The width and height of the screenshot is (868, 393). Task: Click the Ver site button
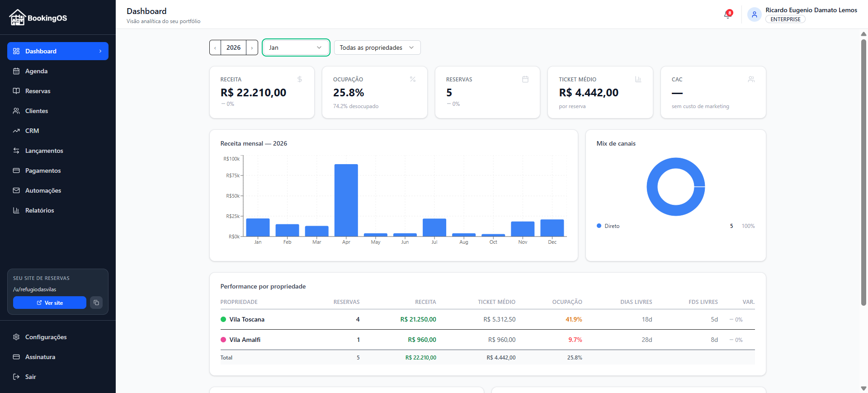click(50, 303)
